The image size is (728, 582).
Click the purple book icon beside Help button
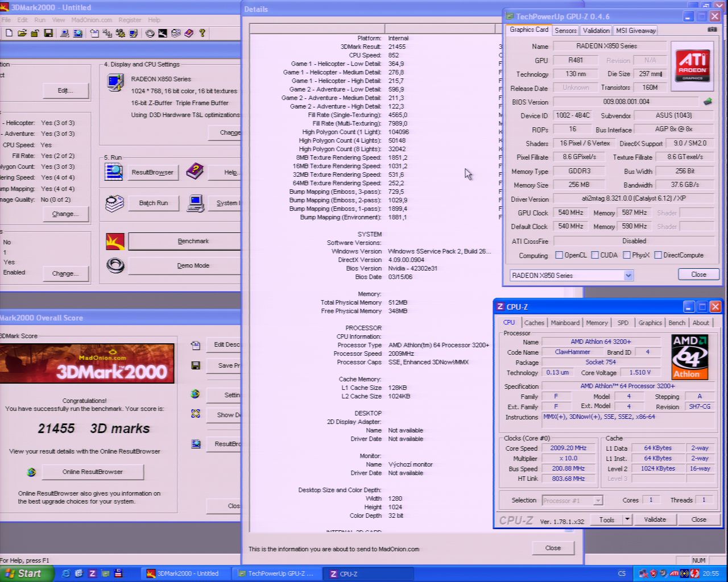(x=195, y=171)
